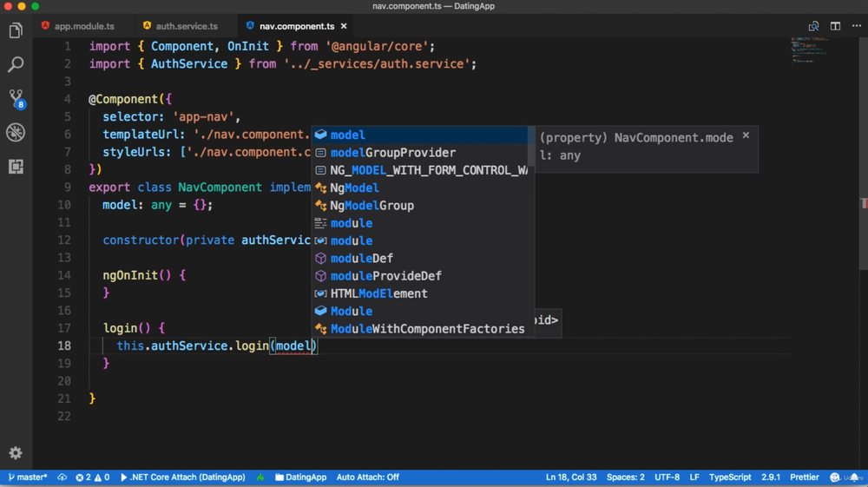The width and height of the screenshot is (868, 487).
Task: Click the '@Component' decorator text
Action: point(123,100)
